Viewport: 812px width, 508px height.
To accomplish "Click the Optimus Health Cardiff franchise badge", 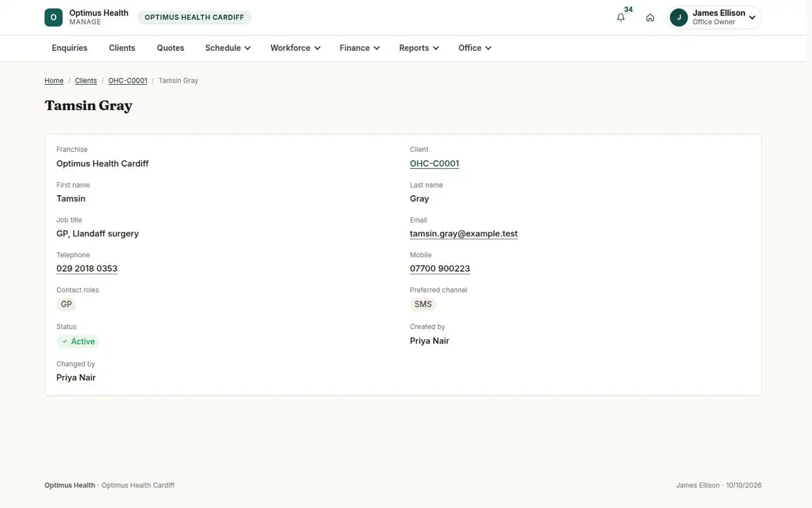I will pos(194,18).
